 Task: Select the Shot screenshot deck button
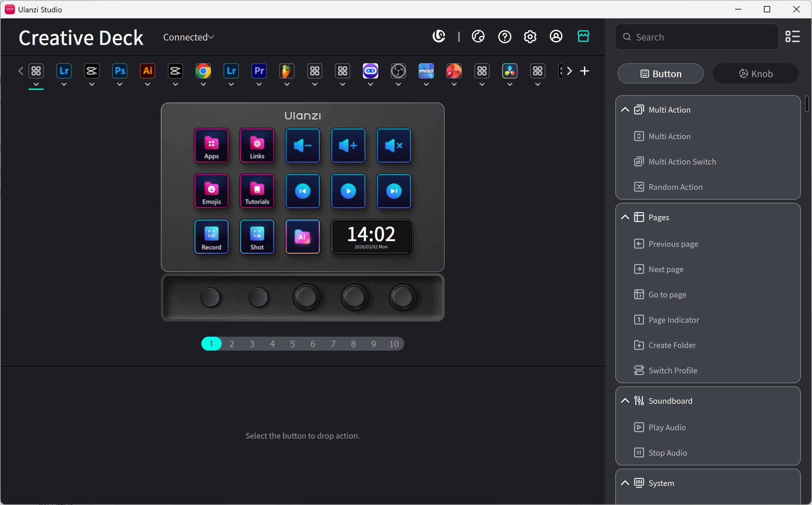(257, 236)
